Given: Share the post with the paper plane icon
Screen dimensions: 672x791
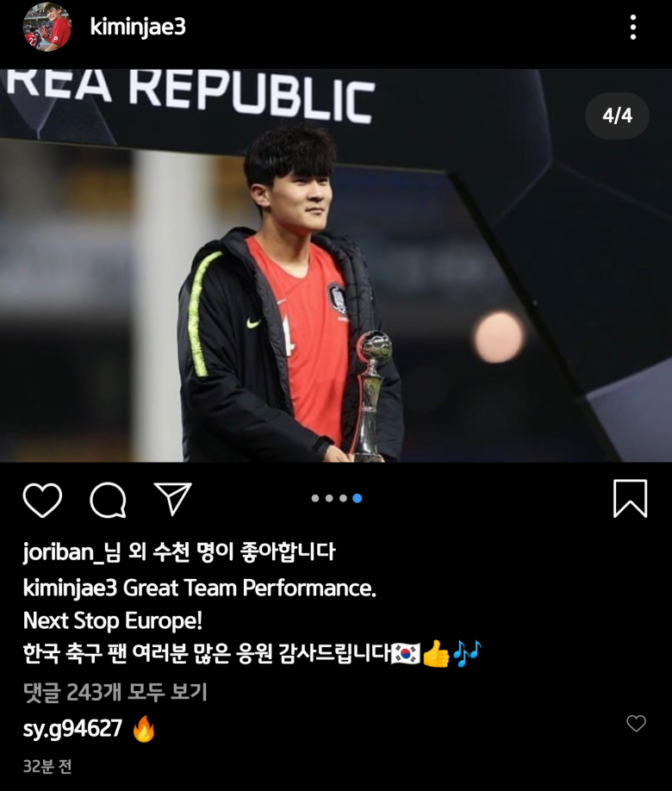Looking at the screenshot, I should [172, 498].
